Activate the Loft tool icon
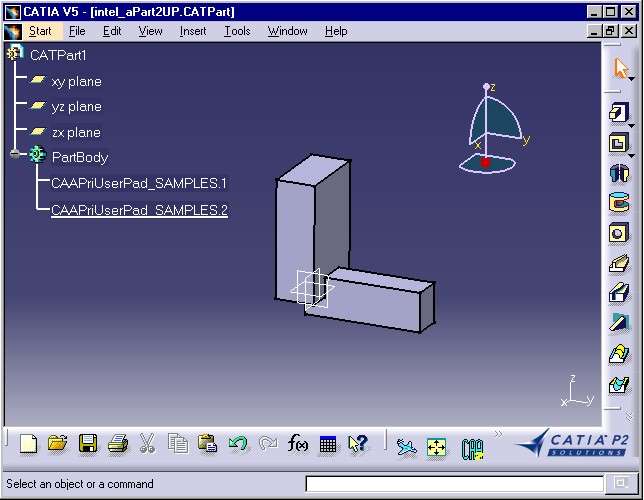 pos(619,354)
